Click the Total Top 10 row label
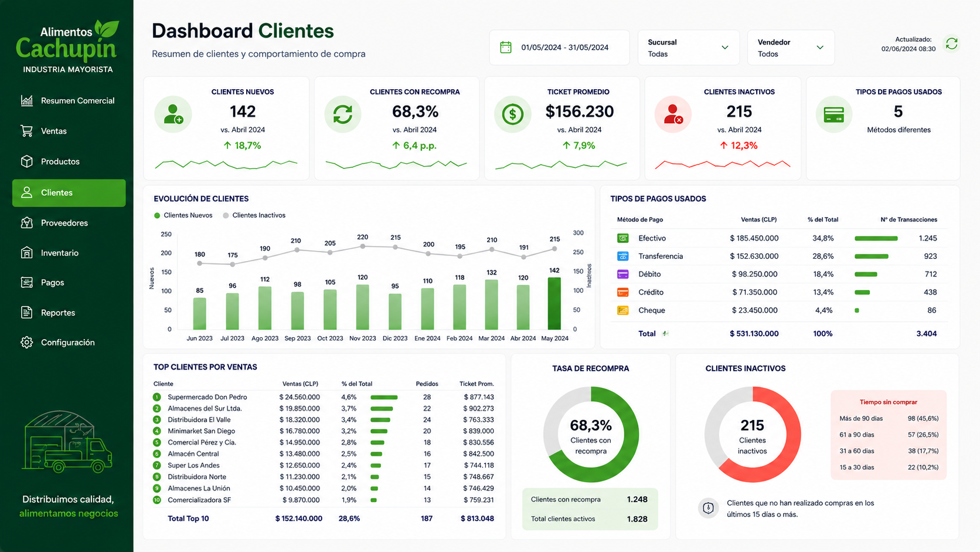 (x=188, y=519)
